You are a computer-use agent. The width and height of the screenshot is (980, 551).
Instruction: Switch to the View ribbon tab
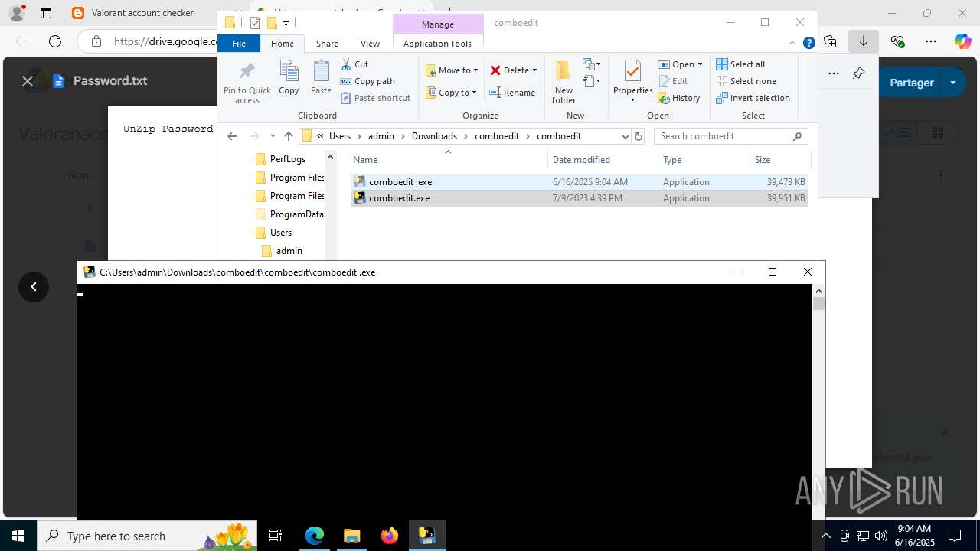click(x=370, y=44)
